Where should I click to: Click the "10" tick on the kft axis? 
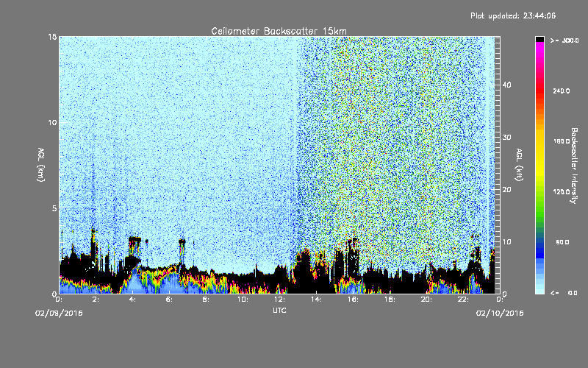coord(506,242)
